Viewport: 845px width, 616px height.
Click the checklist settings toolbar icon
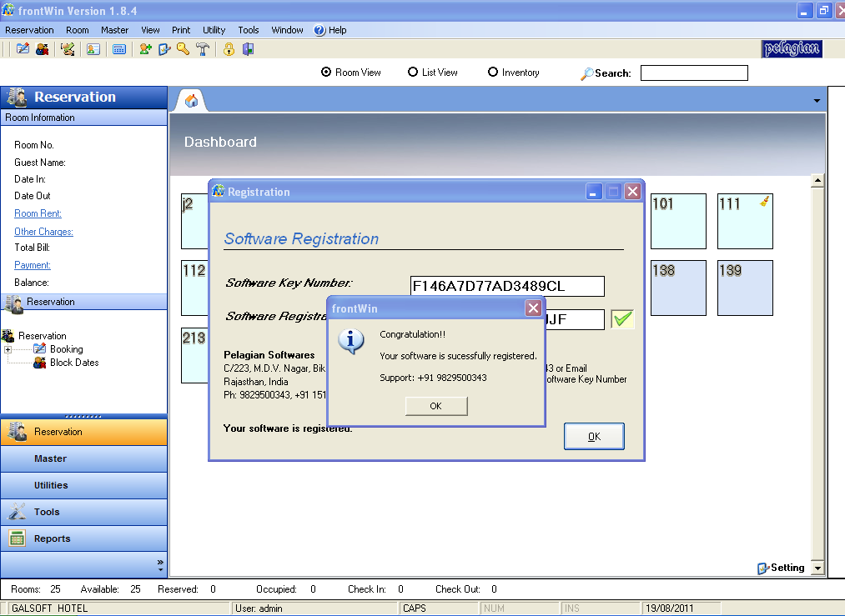[164, 49]
